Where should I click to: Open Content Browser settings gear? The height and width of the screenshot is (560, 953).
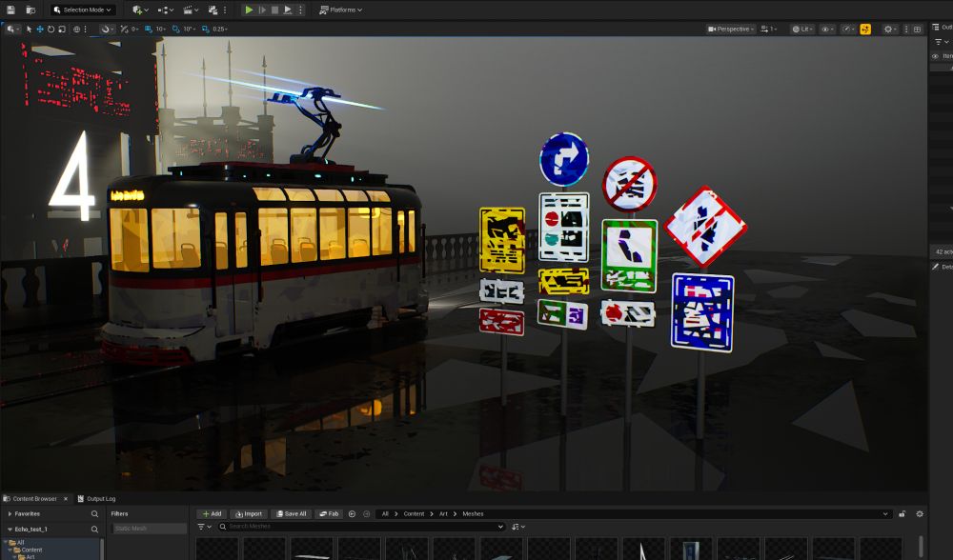[920, 514]
